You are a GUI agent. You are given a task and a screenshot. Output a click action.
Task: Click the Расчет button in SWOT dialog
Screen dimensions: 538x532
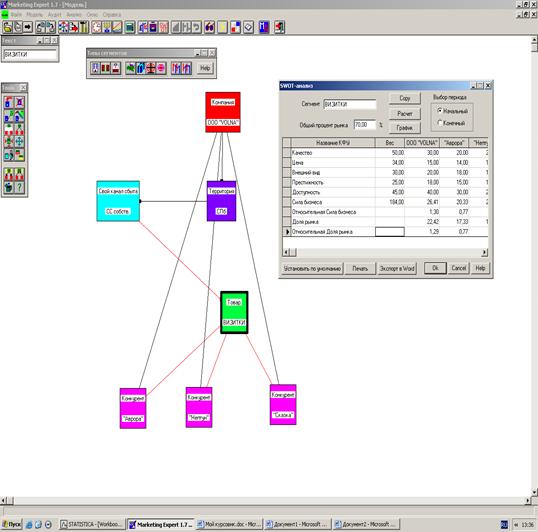[405, 114]
